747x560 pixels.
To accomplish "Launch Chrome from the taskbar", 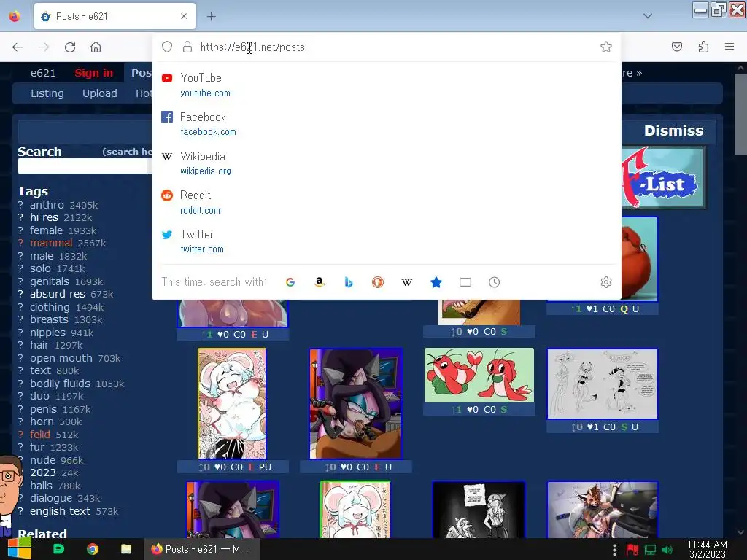I will click(x=93, y=549).
